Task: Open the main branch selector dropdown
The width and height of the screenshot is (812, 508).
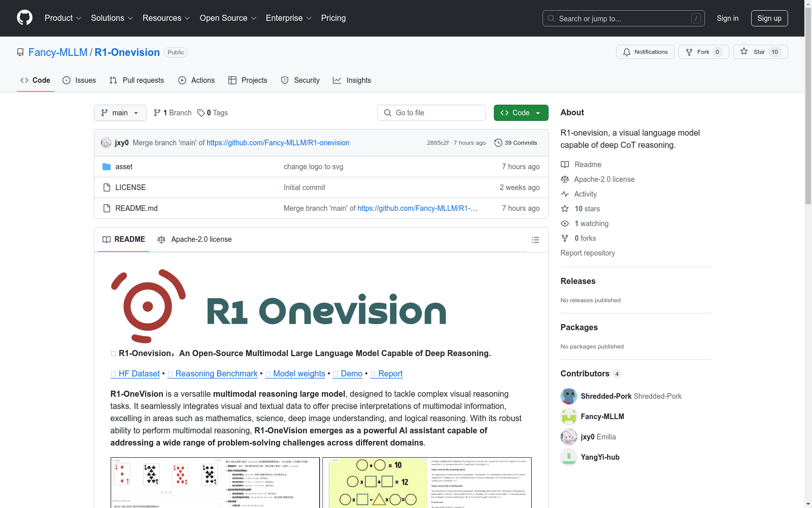Action: point(120,113)
